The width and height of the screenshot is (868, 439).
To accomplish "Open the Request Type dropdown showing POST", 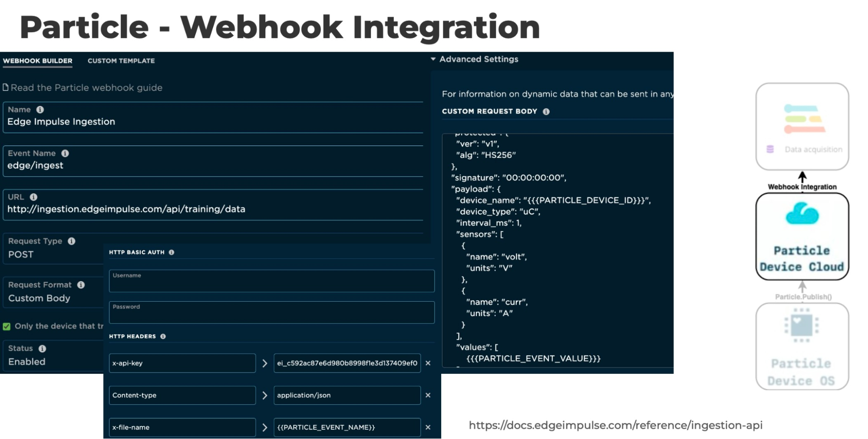I will coord(53,249).
